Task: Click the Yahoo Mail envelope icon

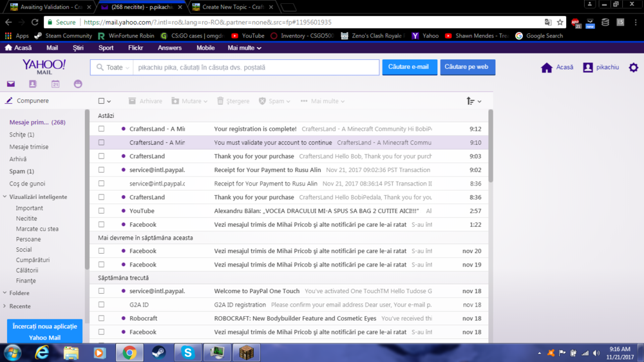Action: (11, 84)
